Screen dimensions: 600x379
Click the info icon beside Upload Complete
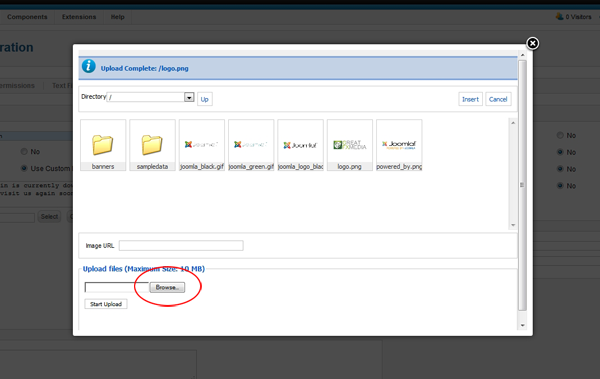tap(88, 66)
